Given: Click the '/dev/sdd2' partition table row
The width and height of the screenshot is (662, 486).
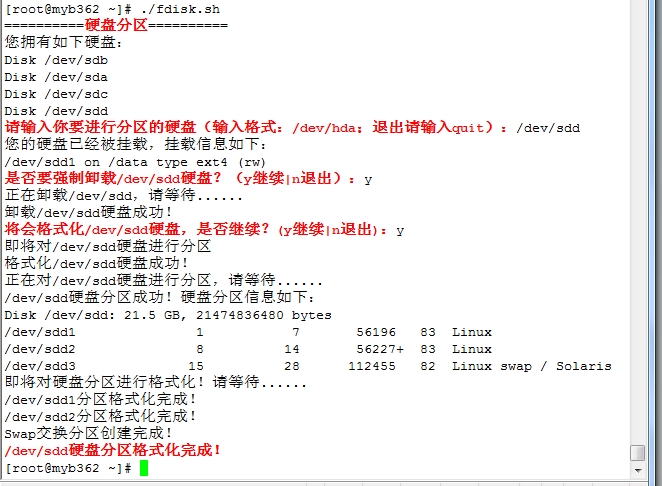Looking at the screenshot, I should [248, 349].
